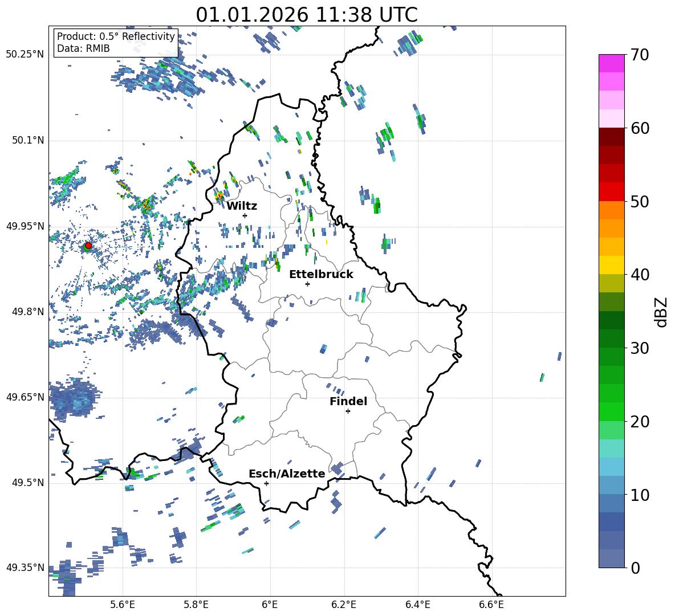Click the cross marker below Ettelbruck
This screenshot has height=616, width=675.
pyautogui.click(x=307, y=284)
